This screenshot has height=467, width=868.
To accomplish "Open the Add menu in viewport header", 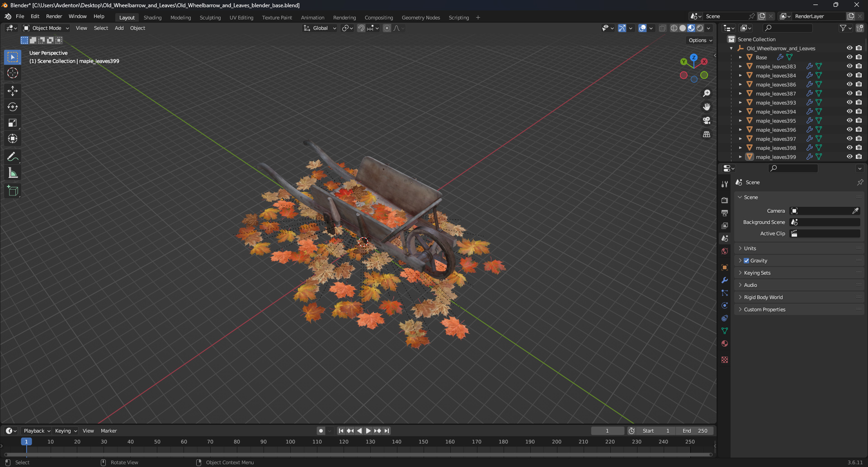I will point(119,28).
